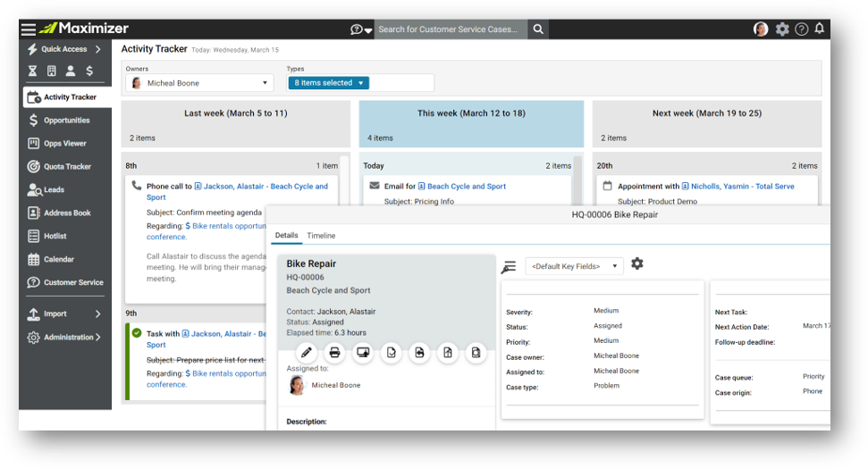Switch to the Details tab

(x=286, y=236)
